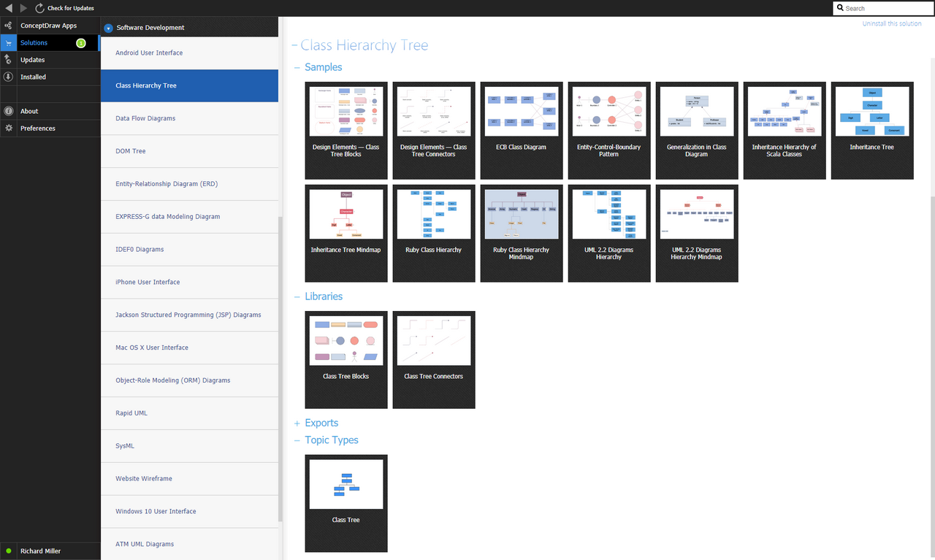Select Class Hierarchy Tree solution
The height and width of the screenshot is (560, 935).
coord(189,85)
